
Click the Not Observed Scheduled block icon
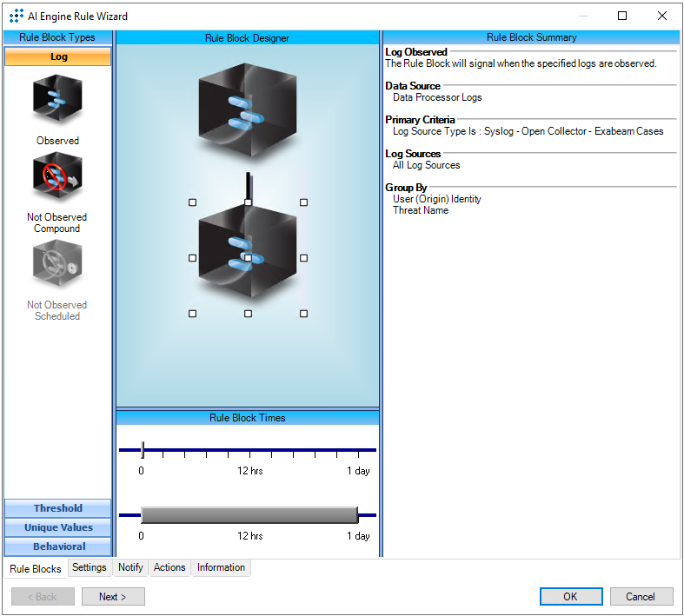[57, 265]
